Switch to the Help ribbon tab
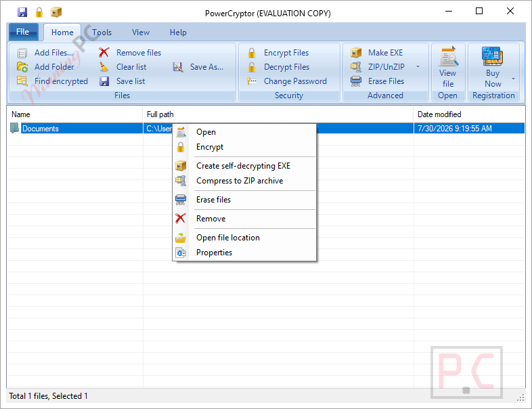The height and width of the screenshot is (409, 532). coord(178,33)
